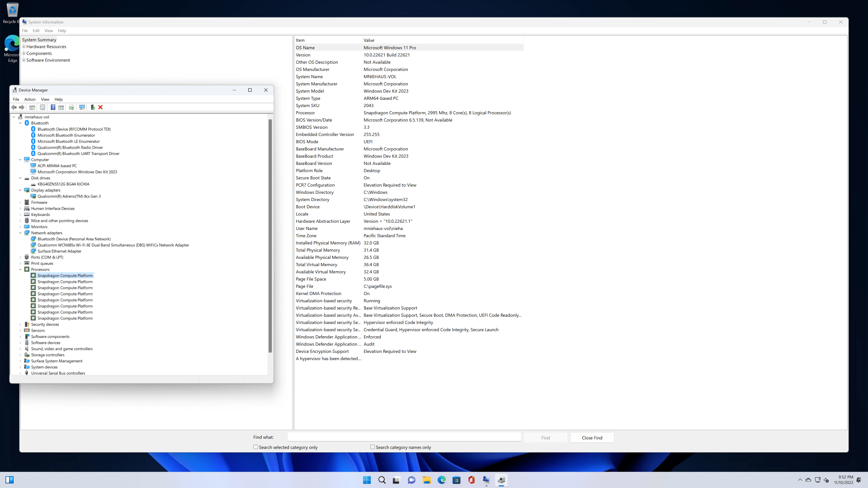The height and width of the screenshot is (488, 868).
Task: Enable Search selected category only checkbox
Action: point(256,447)
